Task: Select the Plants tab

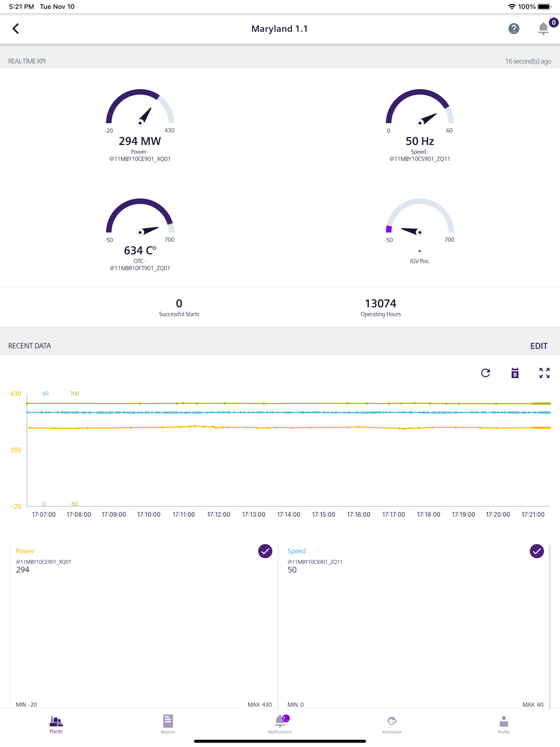Action: [56, 724]
